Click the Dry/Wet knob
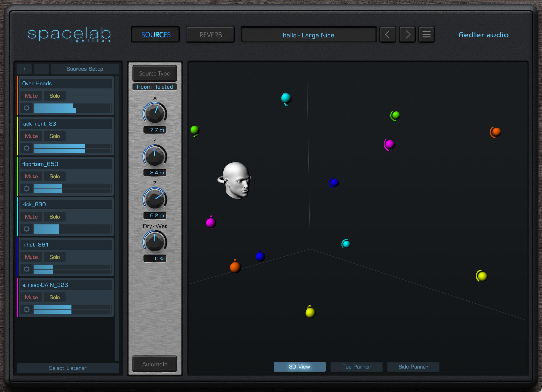 tap(155, 242)
